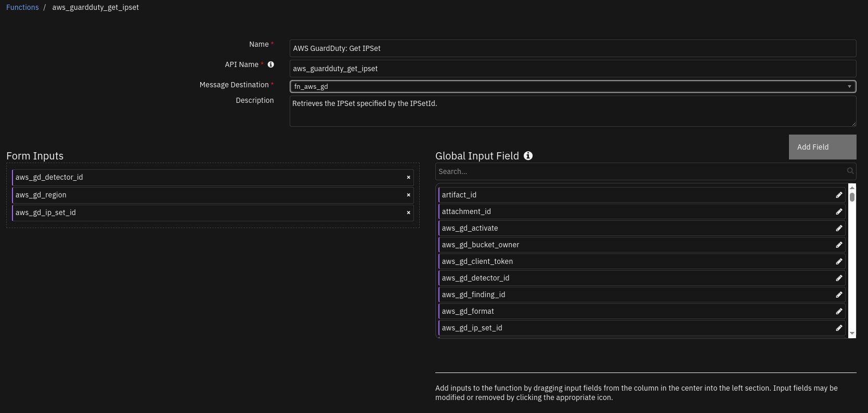
Task: Click the Global Input Field info icon
Action: (x=528, y=155)
